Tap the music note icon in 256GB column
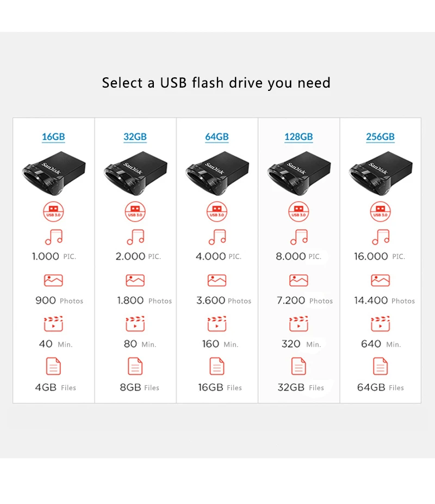435x504 pixels. coord(381,237)
